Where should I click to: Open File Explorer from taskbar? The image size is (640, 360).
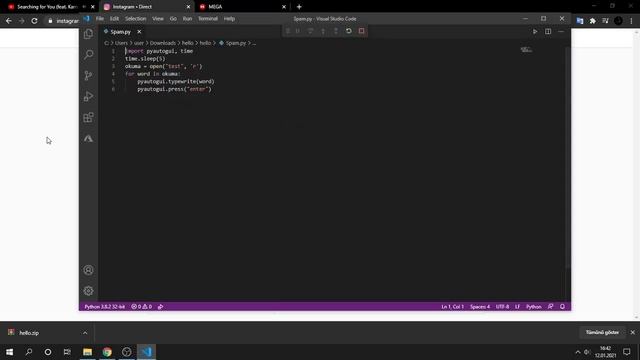[87, 352]
